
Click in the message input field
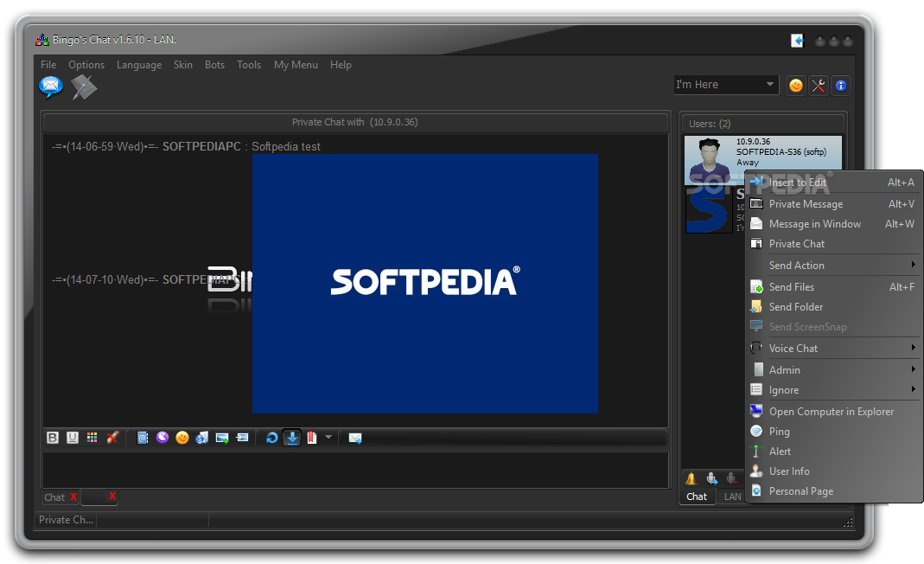[355, 470]
